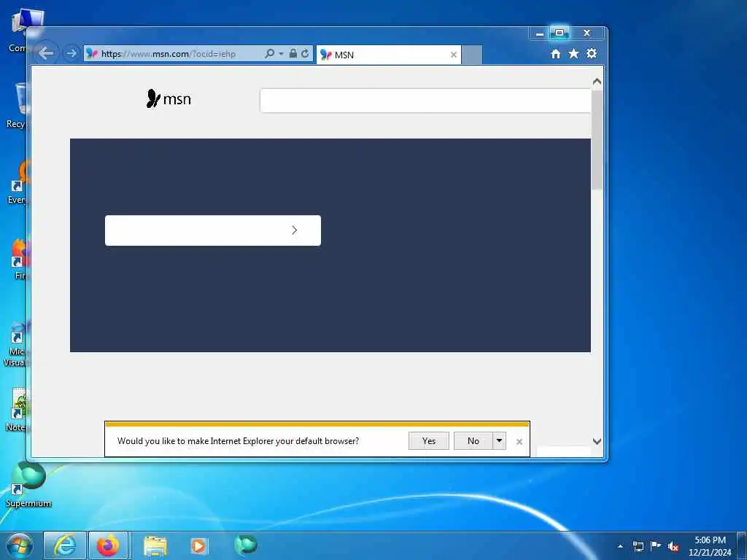The height and width of the screenshot is (560, 747).
Task: Click No on default browser prompt
Action: (473, 441)
